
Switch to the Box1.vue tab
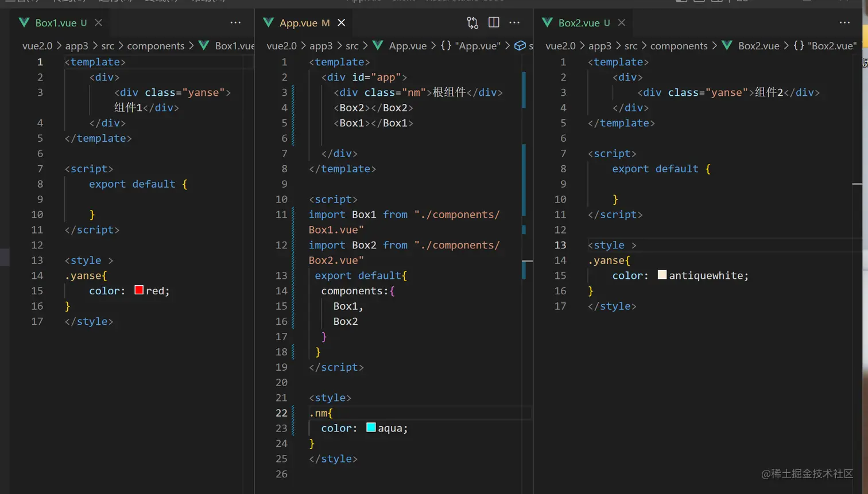click(x=56, y=23)
